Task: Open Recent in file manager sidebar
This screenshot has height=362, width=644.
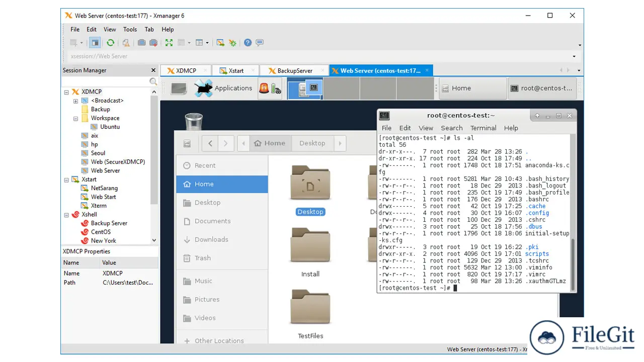Action: coord(222,165)
